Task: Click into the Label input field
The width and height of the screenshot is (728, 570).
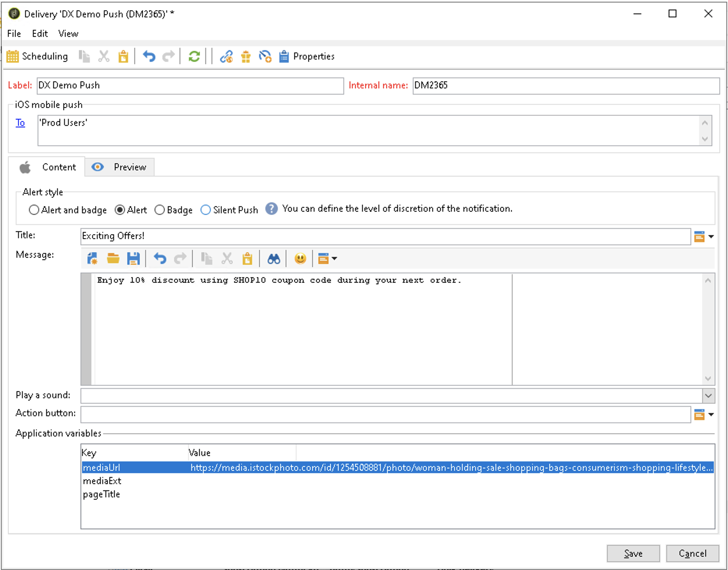Action: click(190, 86)
